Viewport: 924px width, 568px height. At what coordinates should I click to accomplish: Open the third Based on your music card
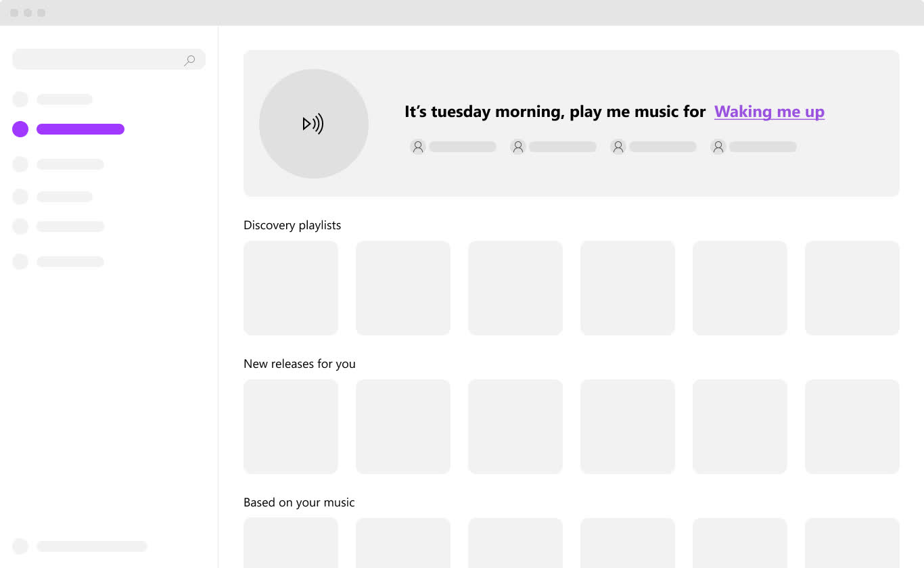pyautogui.click(x=515, y=543)
